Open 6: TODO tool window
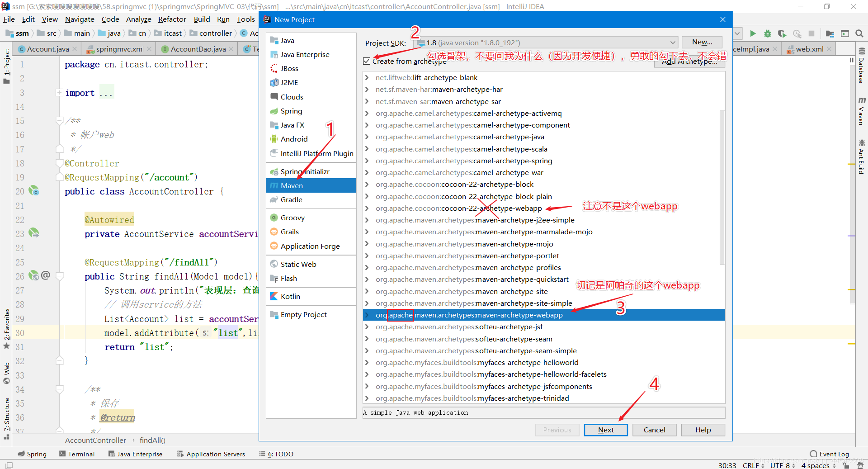The width and height of the screenshot is (868, 469). pos(276,454)
